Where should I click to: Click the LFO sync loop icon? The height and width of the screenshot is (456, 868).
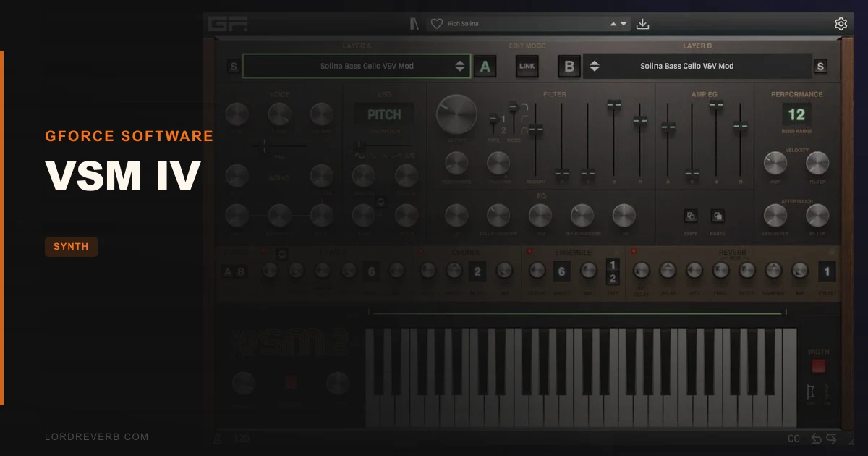[x=381, y=202]
